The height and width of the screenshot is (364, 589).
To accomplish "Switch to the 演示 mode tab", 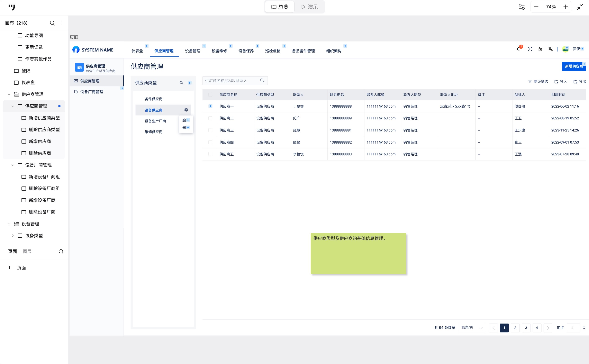I will [x=310, y=7].
